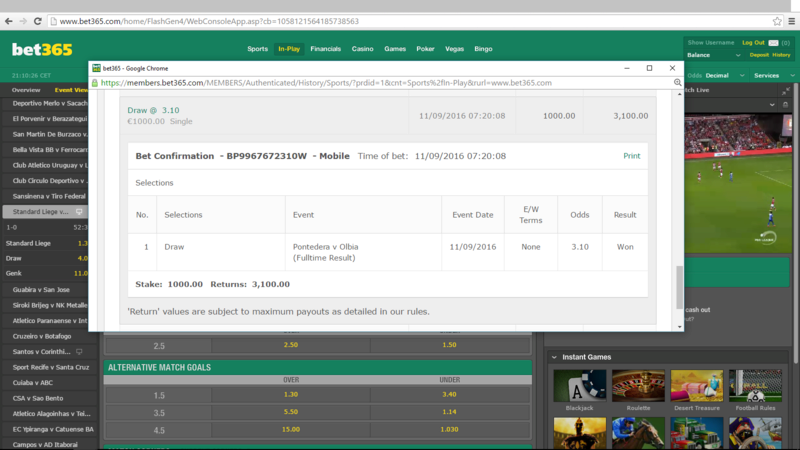
Task: Select Under 1.5 odds 3.40
Action: click(x=449, y=395)
